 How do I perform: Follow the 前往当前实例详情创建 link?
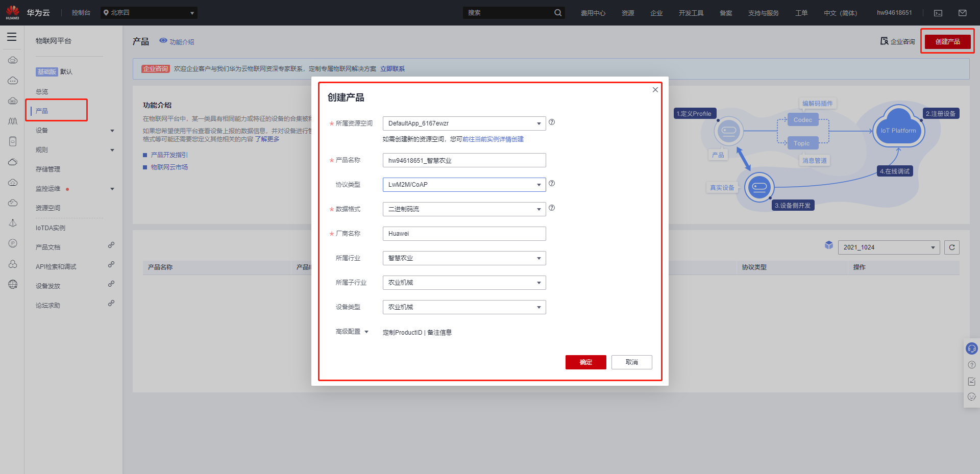coord(493,139)
